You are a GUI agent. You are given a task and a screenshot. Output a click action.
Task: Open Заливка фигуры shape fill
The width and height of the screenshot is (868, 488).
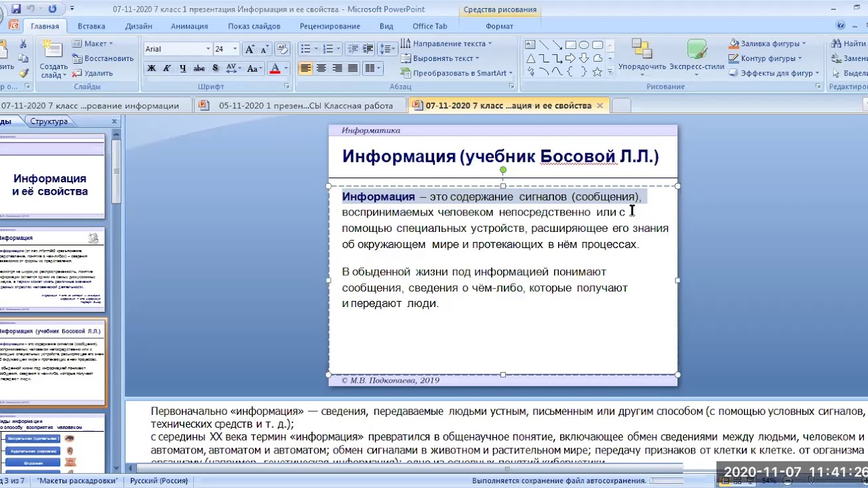pyautogui.click(x=768, y=43)
